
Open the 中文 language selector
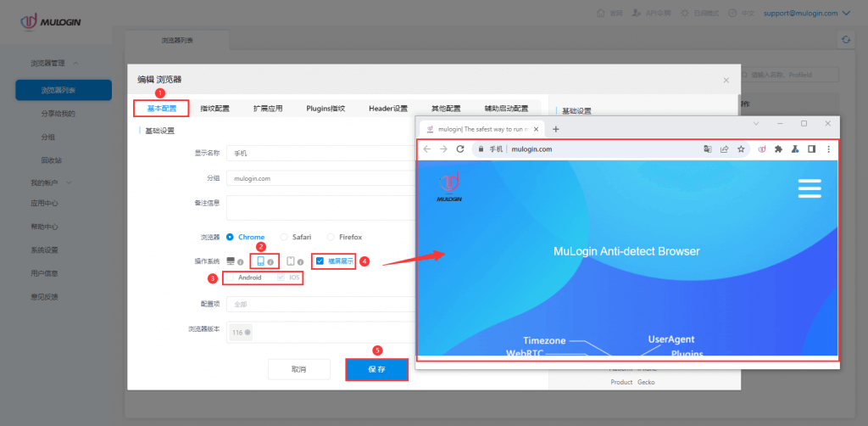[x=741, y=14]
